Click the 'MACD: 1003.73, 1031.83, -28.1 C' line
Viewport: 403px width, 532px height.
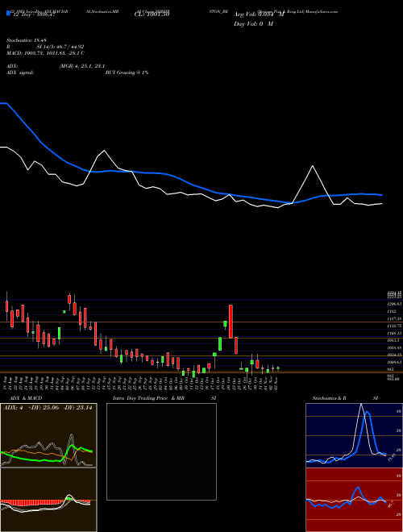[45, 53]
